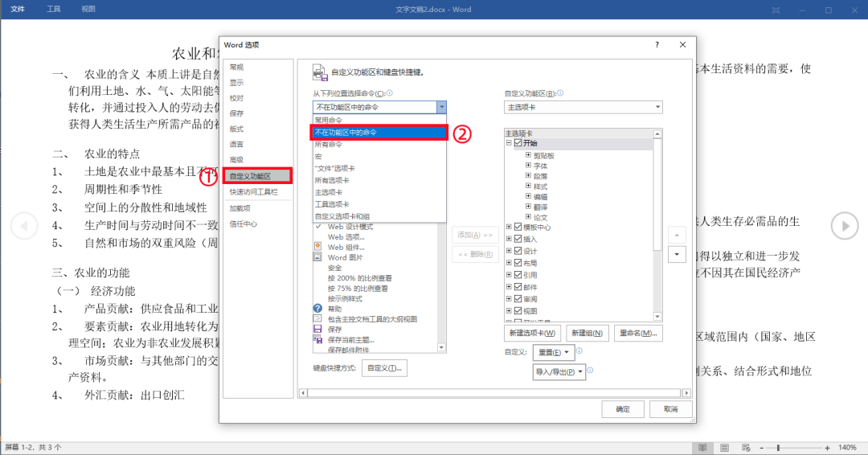
Task: Open the 主选项卡 ribbon dropdown
Action: [583, 107]
